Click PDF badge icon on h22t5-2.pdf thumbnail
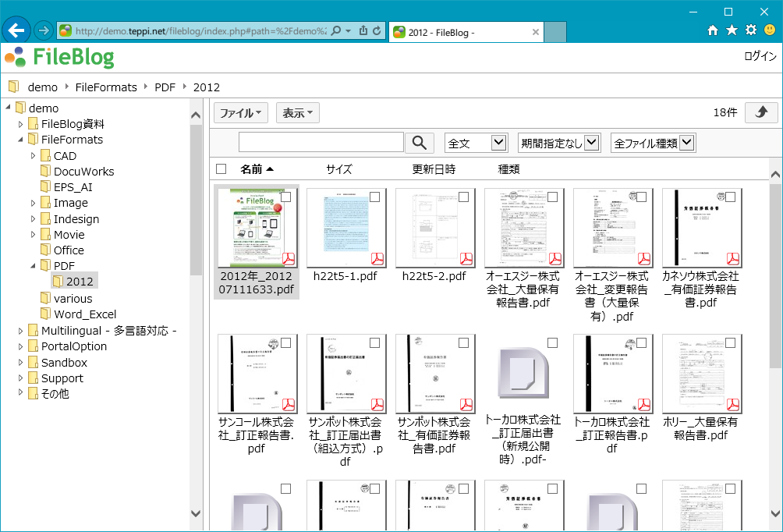This screenshot has width=783, height=532. (x=466, y=258)
